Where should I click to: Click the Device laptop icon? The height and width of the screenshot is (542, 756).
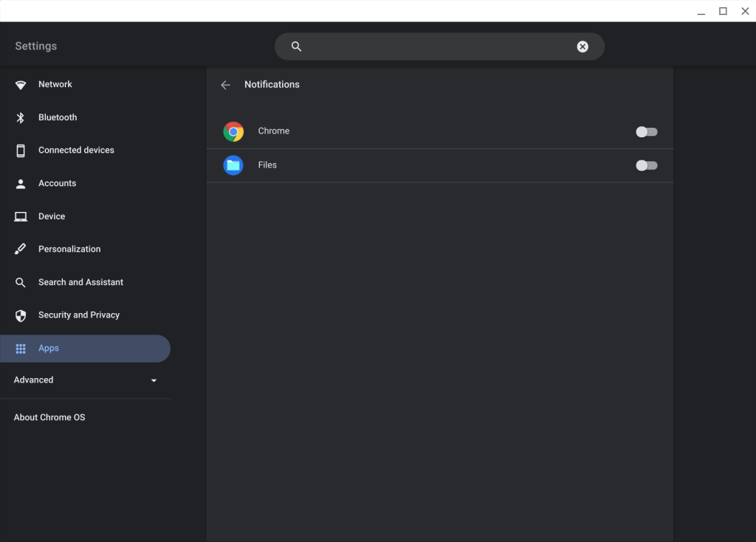click(20, 216)
